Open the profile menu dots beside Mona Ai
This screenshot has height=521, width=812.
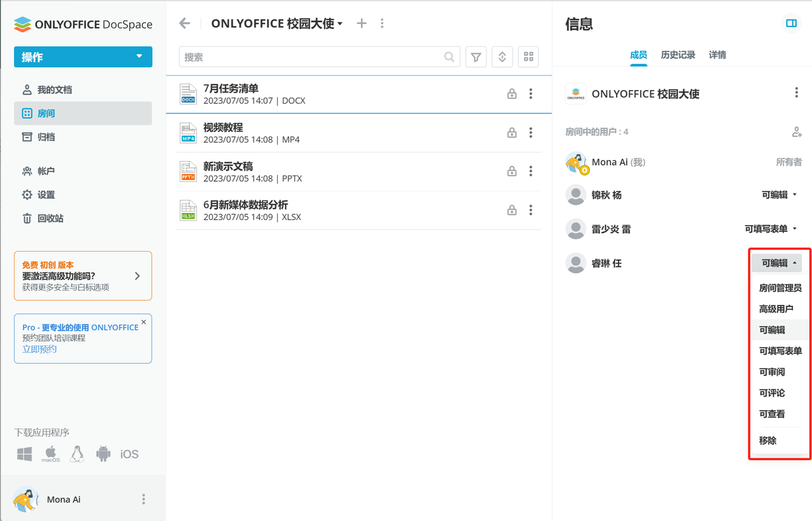(143, 499)
